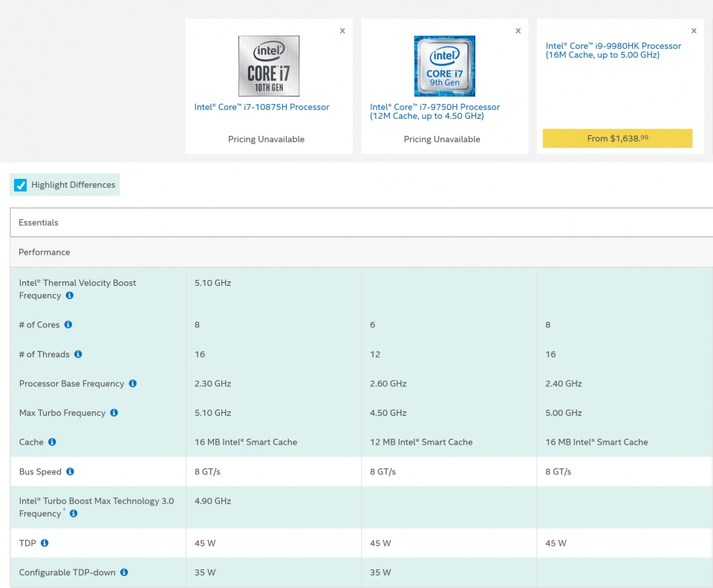Remove i7-10875H from the comparison
Viewport: 713px width, 588px height.
point(342,31)
